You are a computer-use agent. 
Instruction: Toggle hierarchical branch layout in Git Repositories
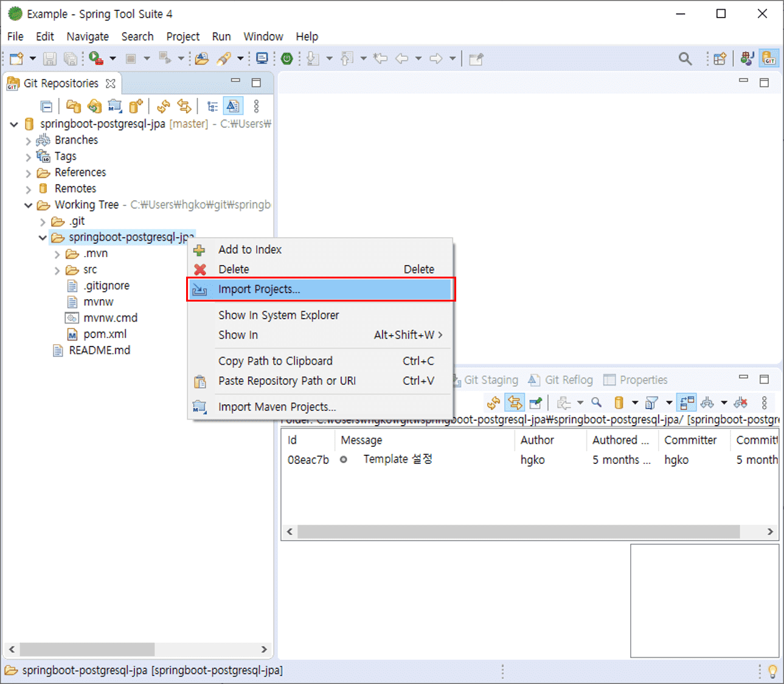[x=212, y=106]
